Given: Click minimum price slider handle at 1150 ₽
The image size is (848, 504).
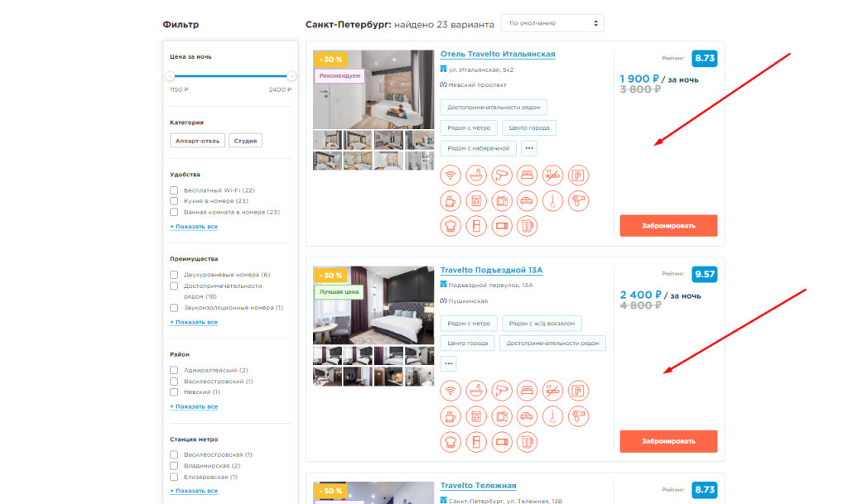Looking at the screenshot, I should pyautogui.click(x=171, y=76).
